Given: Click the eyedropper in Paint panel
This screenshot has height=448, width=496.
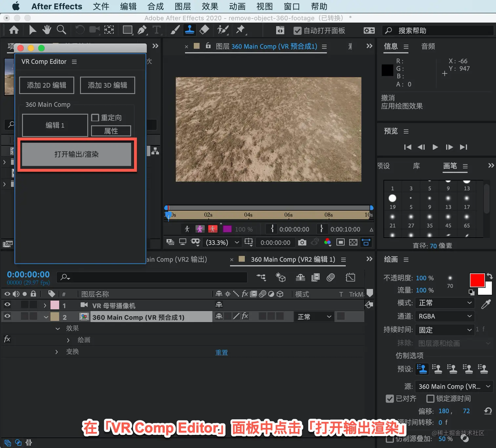Looking at the screenshot, I should (x=486, y=304).
